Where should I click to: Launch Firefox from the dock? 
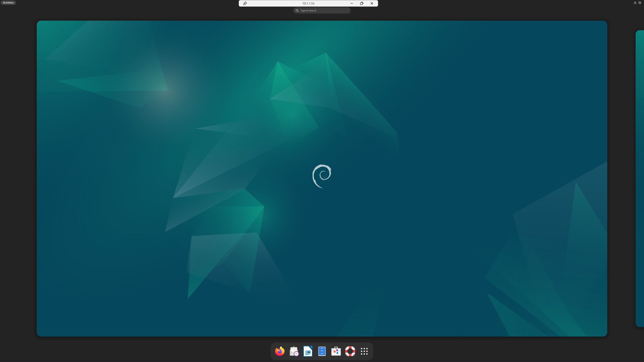click(x=280, y=351)
